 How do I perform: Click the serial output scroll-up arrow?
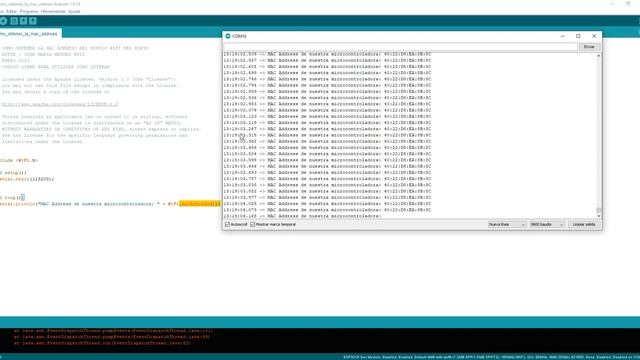[599, 55]
